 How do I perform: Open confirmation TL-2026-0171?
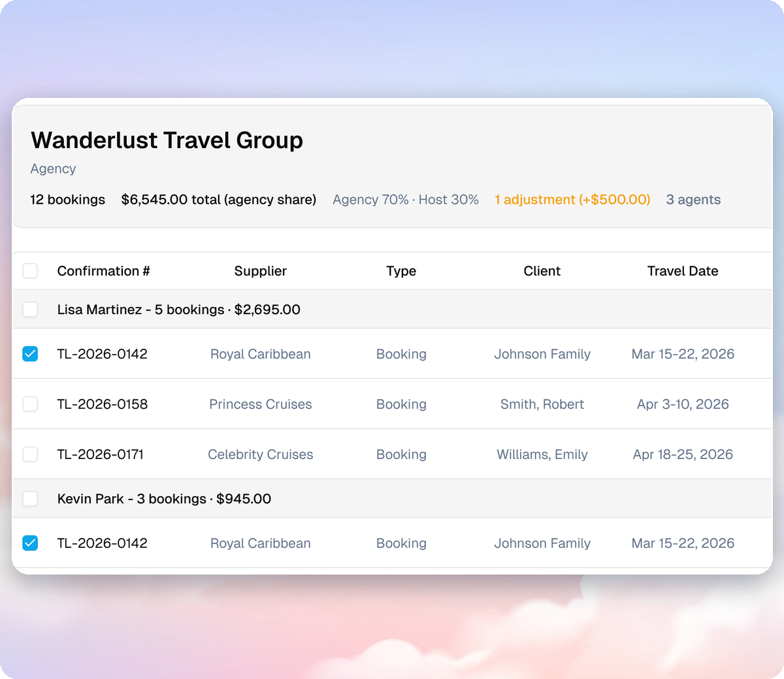(x=101, y=454)
